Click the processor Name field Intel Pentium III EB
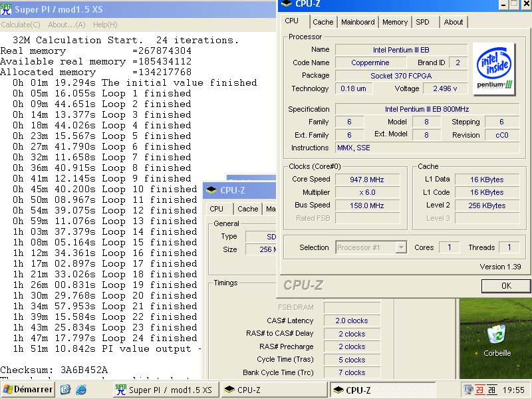This screenshot has width=532, height=399. tap(401, 50)
